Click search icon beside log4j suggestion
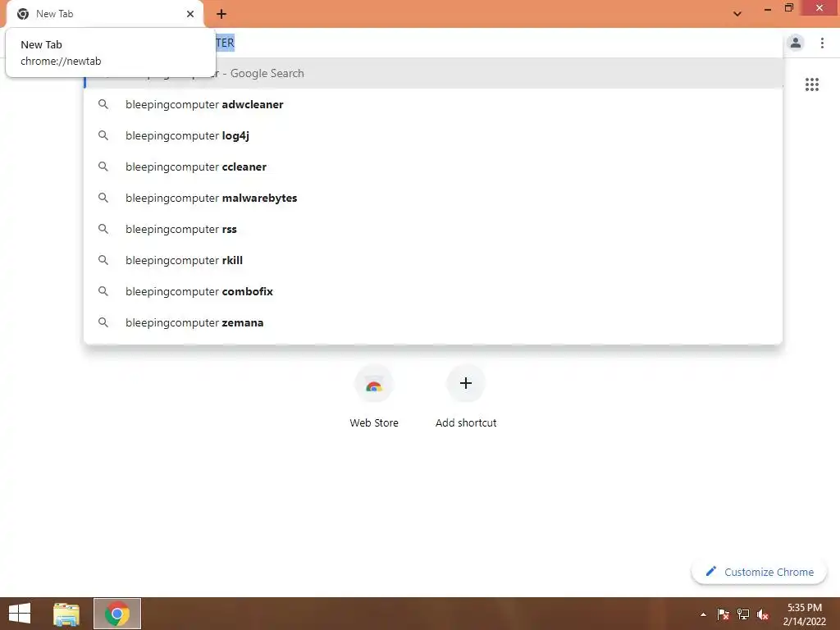This screenshot has width=840, height=630. click(103, 135)
